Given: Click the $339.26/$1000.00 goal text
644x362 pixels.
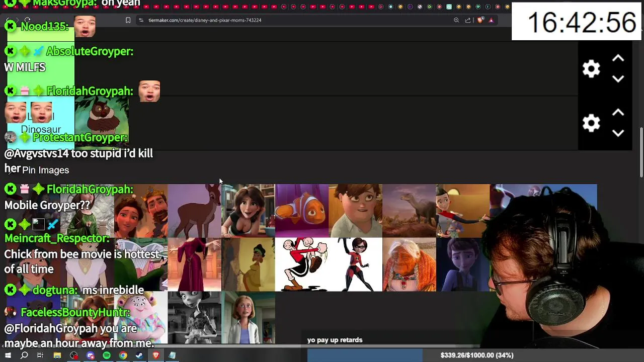Looking at the screenshot, I should coord(477,355).
